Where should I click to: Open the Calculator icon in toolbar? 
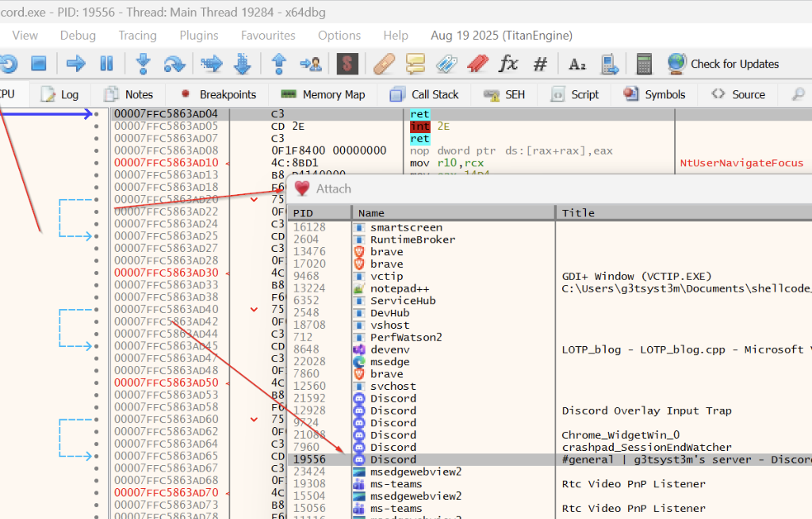[644, 64]
